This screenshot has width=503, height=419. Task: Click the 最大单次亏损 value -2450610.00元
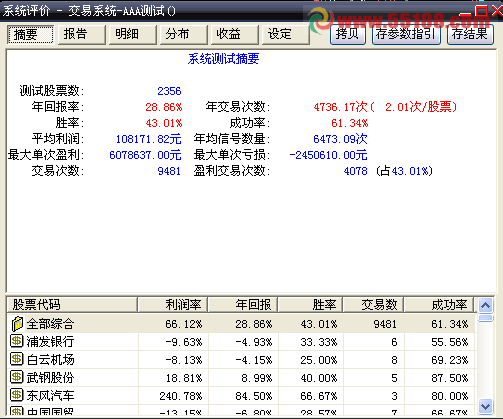328,155
